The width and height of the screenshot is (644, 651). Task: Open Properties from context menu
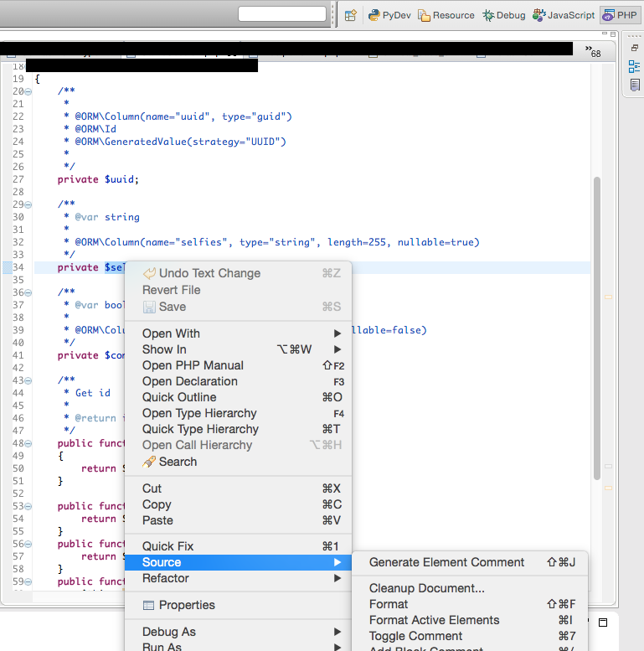tap(238, 605)
